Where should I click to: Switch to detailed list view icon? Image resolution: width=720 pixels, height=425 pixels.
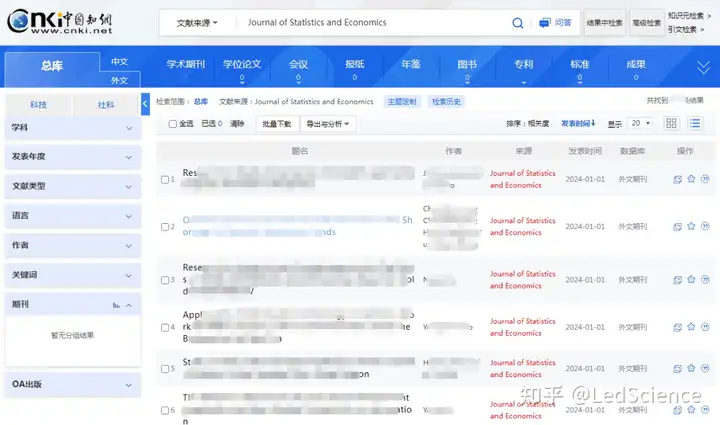point(695,123)
